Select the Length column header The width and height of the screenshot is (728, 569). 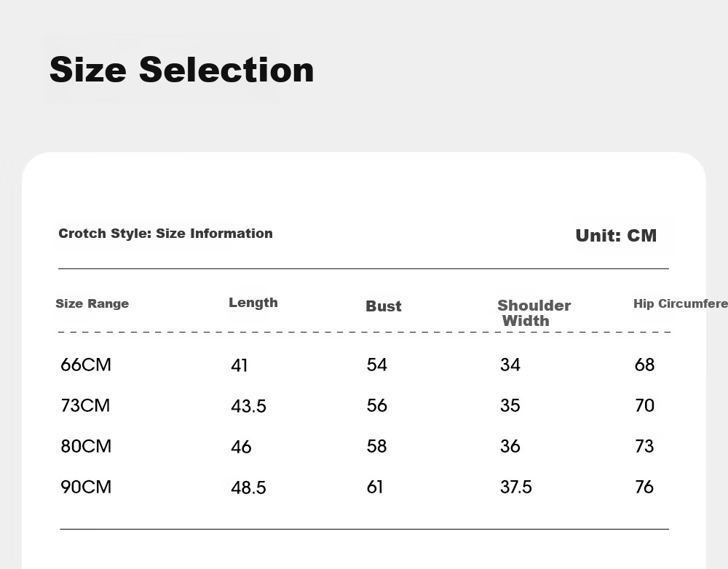pyautogui.click(x=253, y=303)
